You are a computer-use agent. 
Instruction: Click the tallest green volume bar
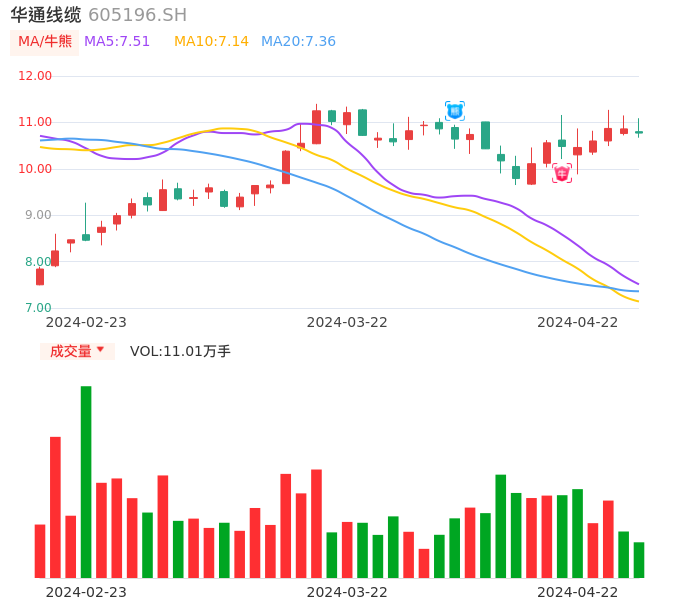pyautogui.click(x=86, y=482)
